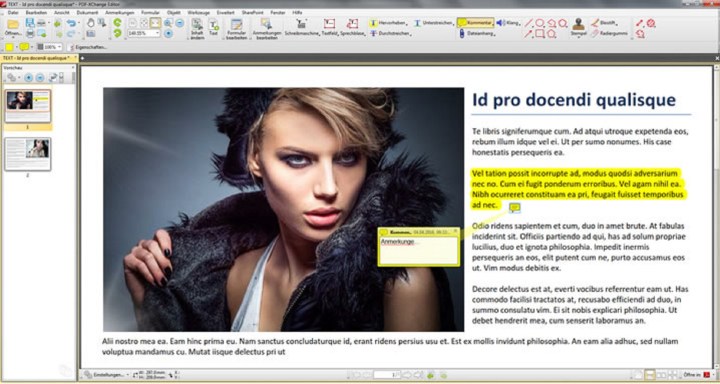
Task: Select the Hand tool
Action: pyautogui.click(x=91, y=23)
